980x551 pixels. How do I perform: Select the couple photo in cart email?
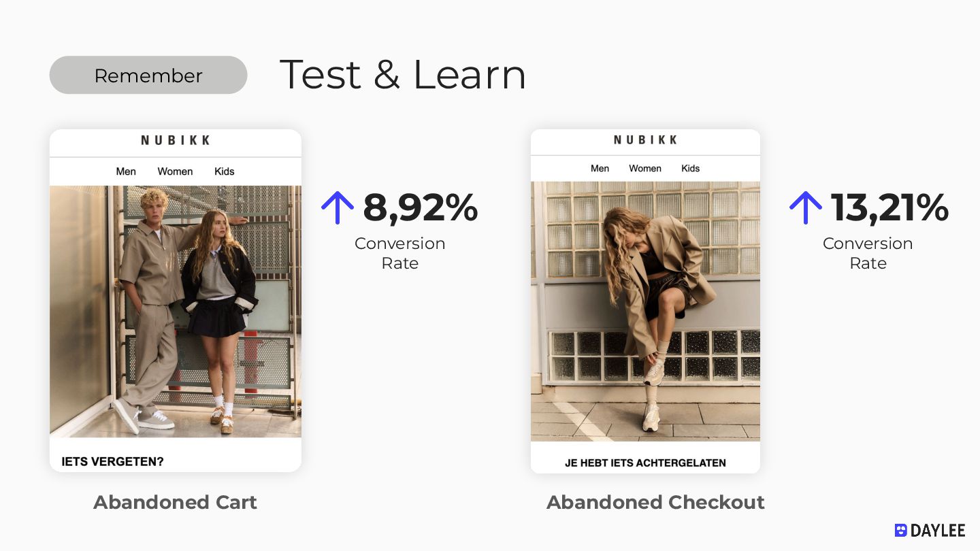(x=176, y=312)
